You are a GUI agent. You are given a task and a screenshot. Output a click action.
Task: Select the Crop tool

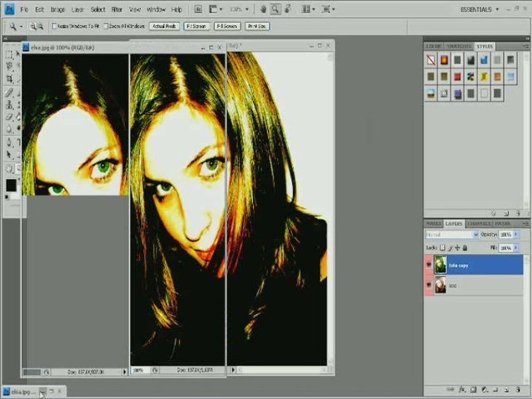(x=9, y=79)
